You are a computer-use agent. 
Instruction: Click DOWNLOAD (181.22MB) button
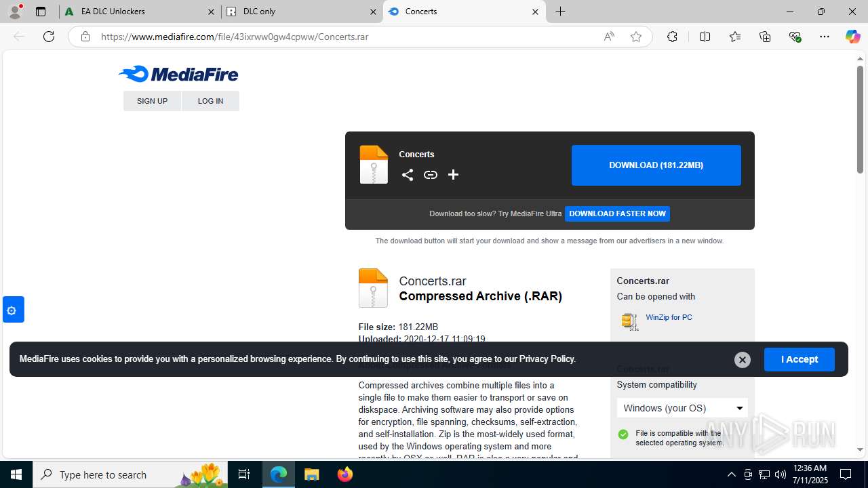point(656,165)
